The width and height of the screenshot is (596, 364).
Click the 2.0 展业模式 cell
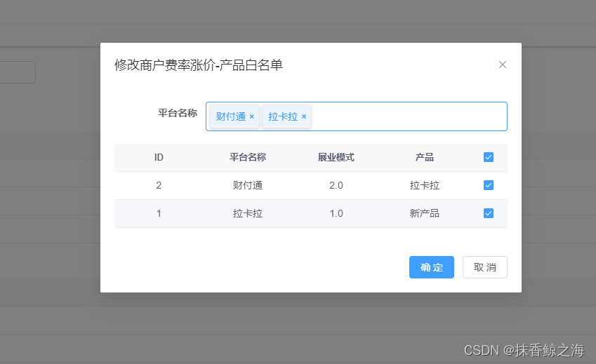336,185
